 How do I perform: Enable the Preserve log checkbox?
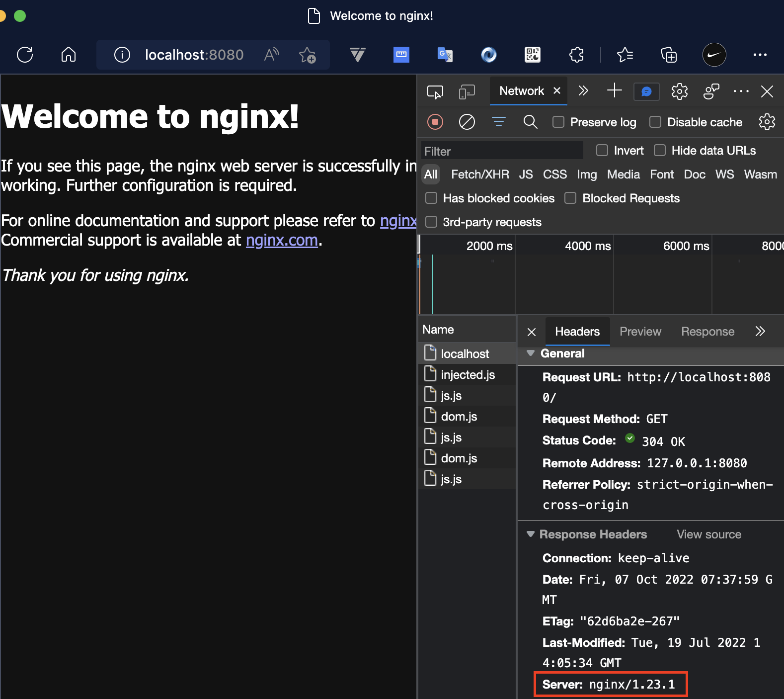click(x=558, y=122)
